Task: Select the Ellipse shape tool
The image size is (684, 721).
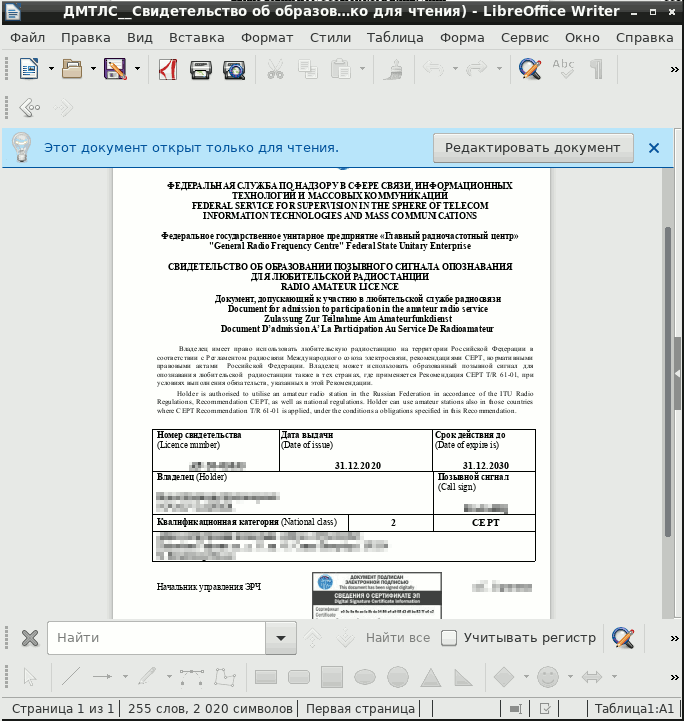Action: pos(365,677)
